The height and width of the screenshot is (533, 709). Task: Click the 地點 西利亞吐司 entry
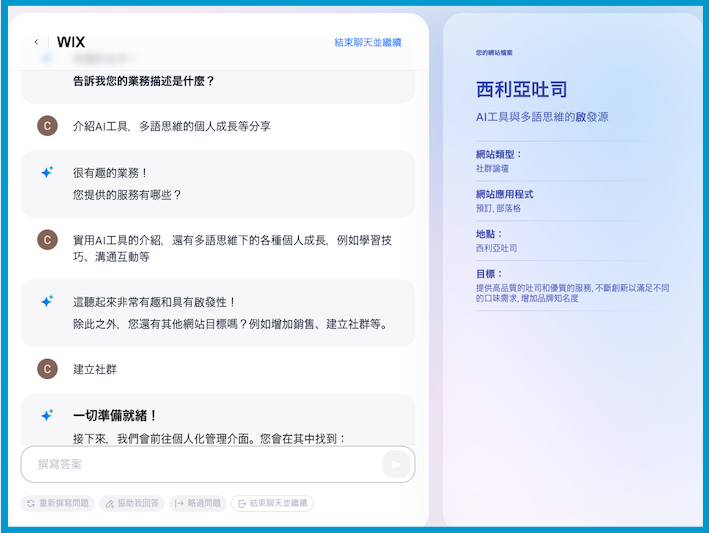pos(497,247)
